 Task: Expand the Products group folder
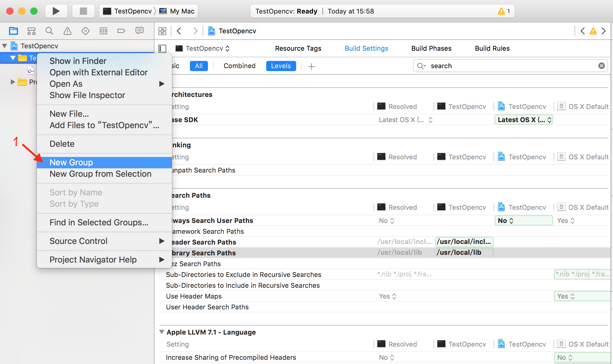[x=13, y=82]
